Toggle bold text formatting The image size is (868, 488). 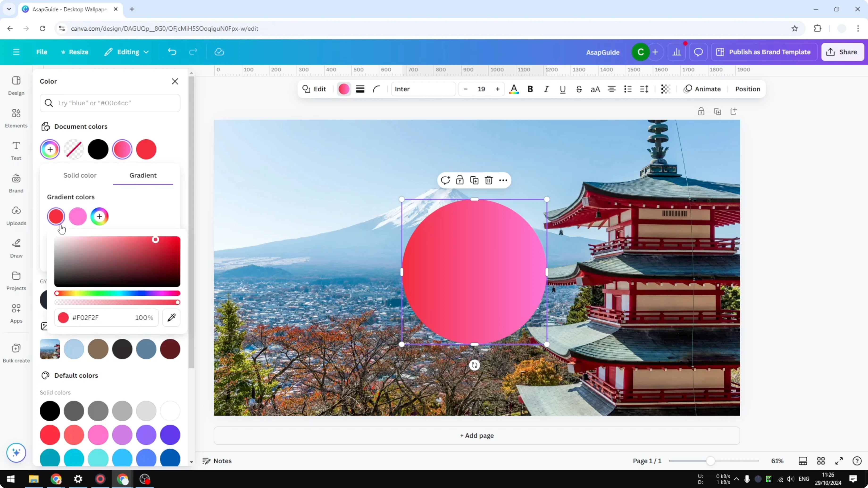pos(530,89)
